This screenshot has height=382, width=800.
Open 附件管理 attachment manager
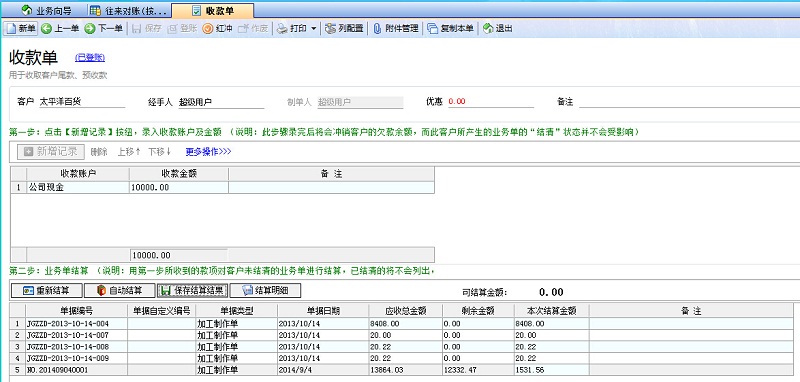(396, 29)
